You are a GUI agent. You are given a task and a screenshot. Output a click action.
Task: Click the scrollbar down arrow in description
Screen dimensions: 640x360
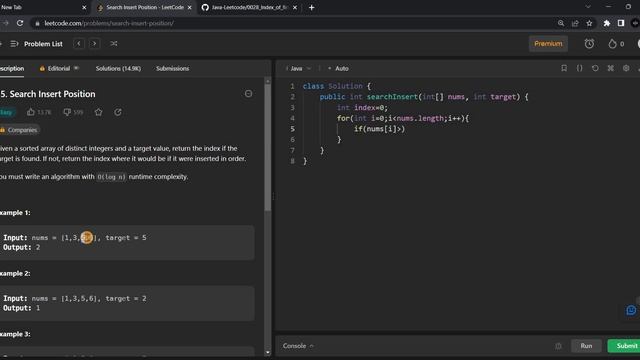point(268,353)
